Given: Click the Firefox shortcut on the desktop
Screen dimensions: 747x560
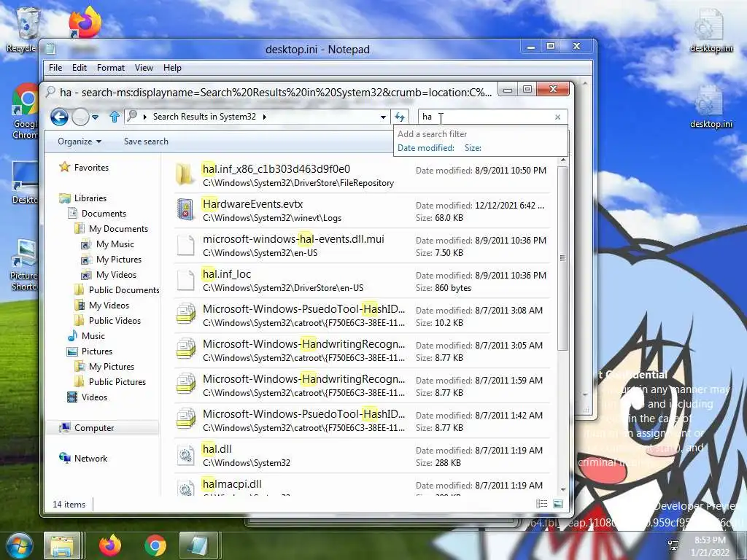Looking at the screenshot, I should click(x=85, y=23).
